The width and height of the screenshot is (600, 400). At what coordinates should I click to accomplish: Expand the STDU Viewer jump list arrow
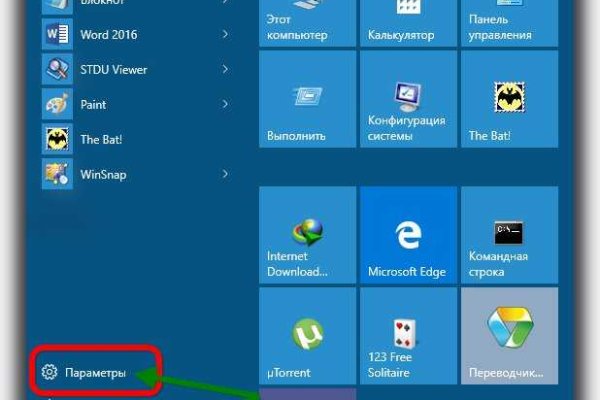coord(225,70)
